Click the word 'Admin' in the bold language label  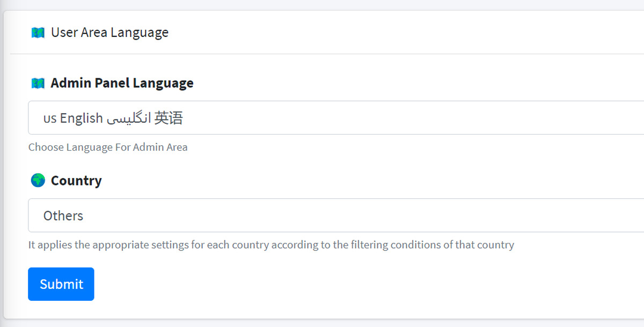[x=71, y=83]
